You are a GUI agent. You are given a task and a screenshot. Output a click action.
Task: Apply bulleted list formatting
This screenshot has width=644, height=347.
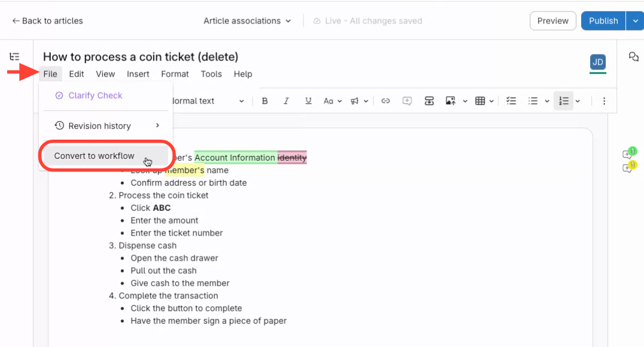[x=533, y=101]
